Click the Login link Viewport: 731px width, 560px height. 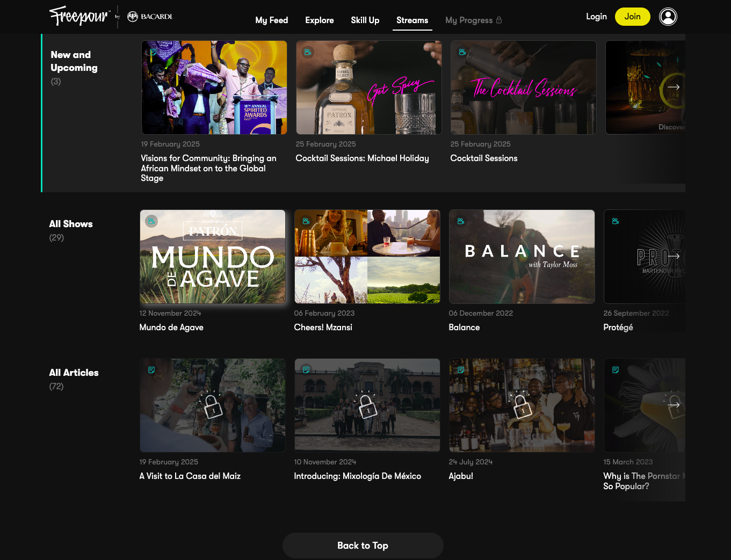pyautogui.click(x=596, y=17)
